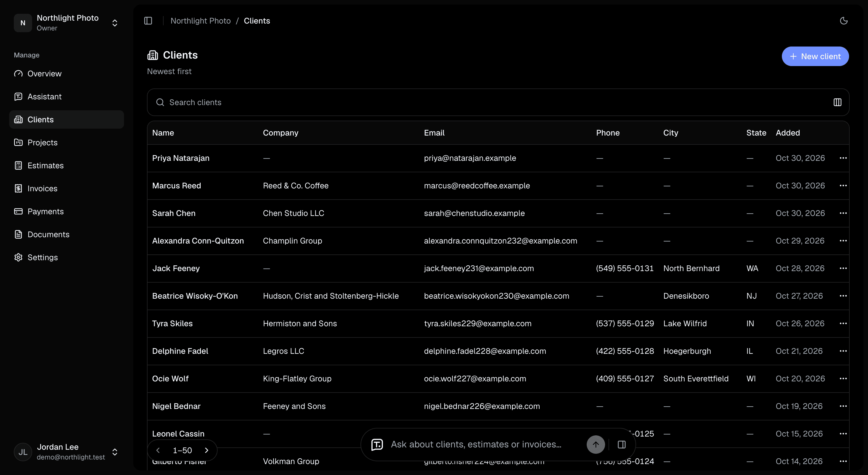Click the Added column header
Viewport: 868px width, 475px height.
pyautogui.click(x=788, y=133)
